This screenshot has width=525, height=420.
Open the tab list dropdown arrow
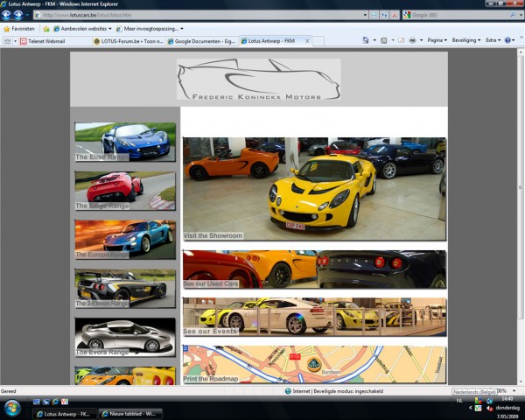(15, 41)
